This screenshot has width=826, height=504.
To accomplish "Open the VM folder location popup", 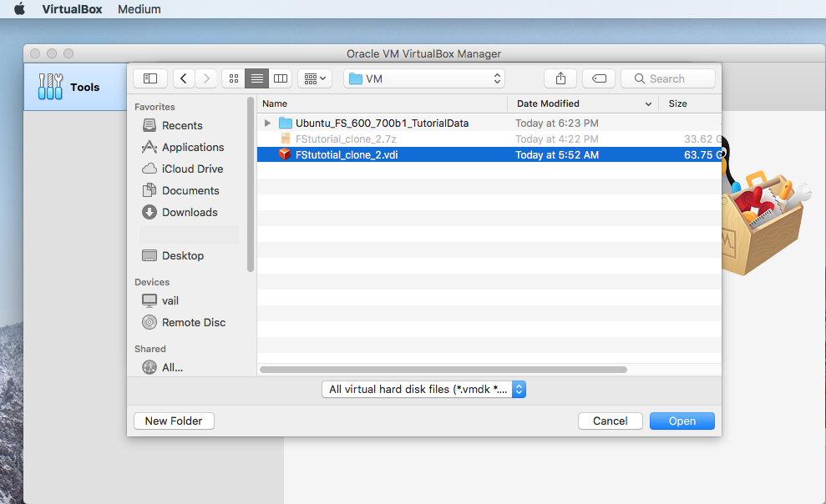I will 424,78.
